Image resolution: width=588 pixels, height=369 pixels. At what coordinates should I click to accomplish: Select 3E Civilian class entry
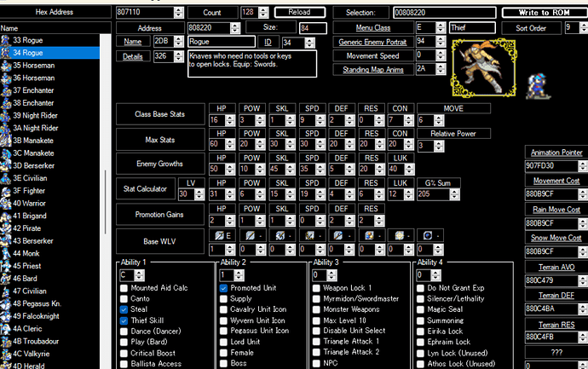tap(50, 178)
